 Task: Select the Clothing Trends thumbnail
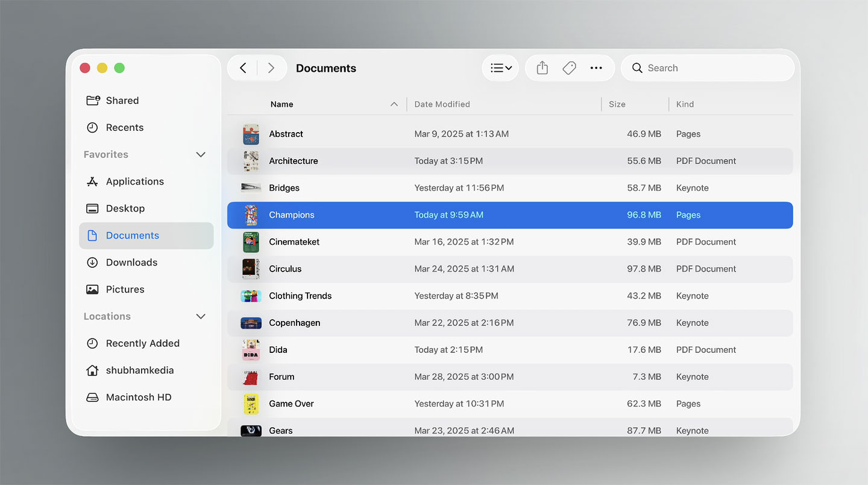pos(251,296)
